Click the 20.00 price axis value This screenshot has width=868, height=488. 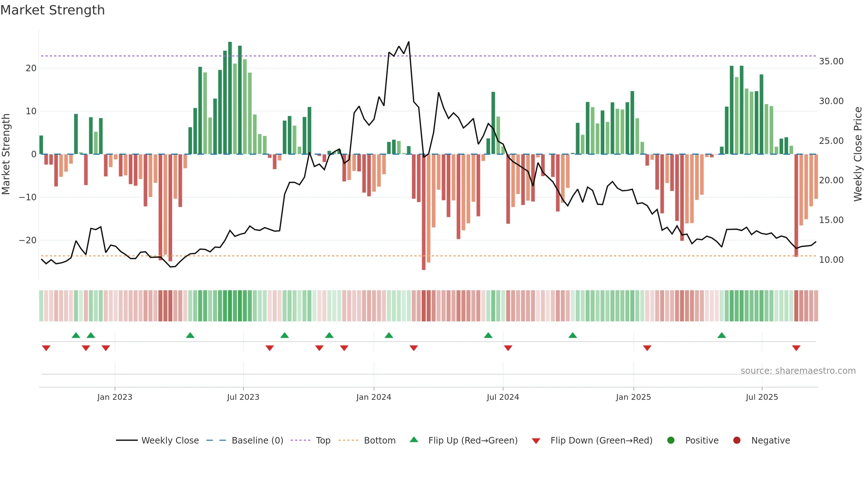[x=831, y=180]
